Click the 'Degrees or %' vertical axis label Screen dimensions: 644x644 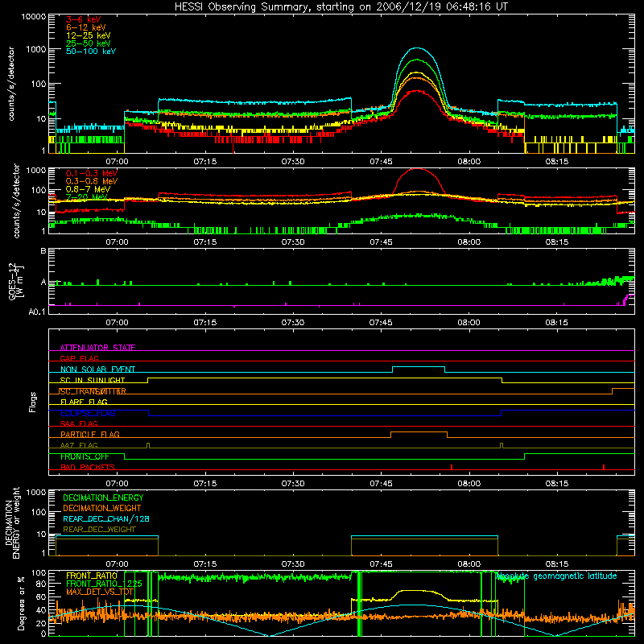tap(21, 603)
